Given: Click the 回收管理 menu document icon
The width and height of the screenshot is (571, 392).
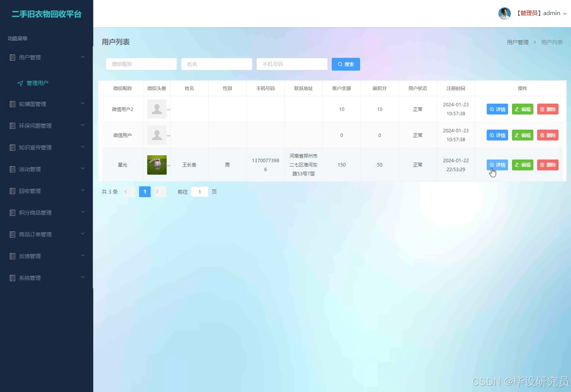Looking at the screenshot, I should point(12,191).
